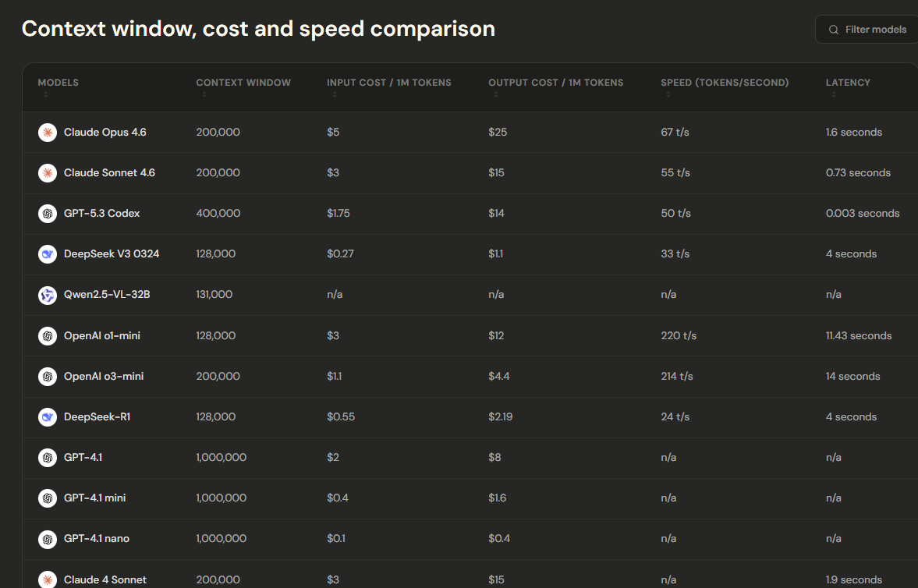Click the Claude Sonnet 4.6 logo icon
Viewport: 918px width, 588px height.
pyautogui.click(x=48, y=173)
